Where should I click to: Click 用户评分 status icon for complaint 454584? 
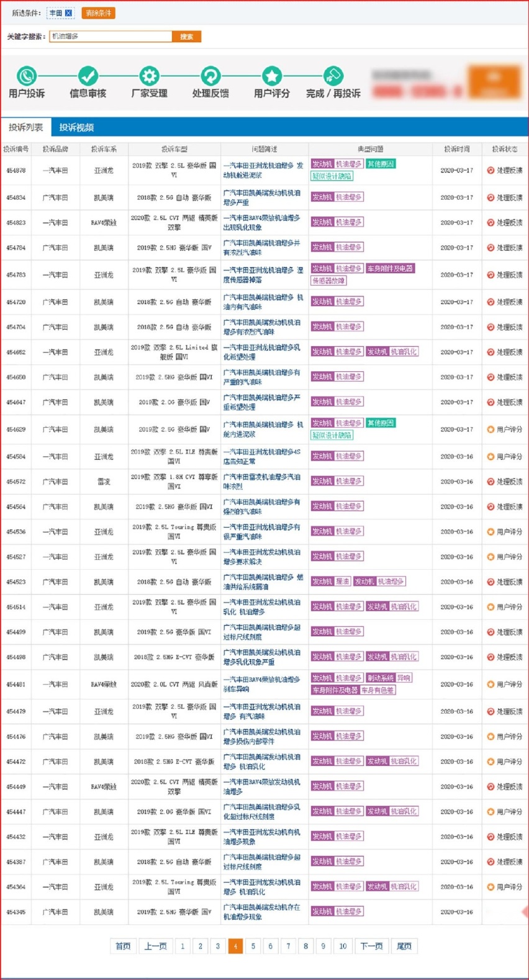(x=491, y=457)
